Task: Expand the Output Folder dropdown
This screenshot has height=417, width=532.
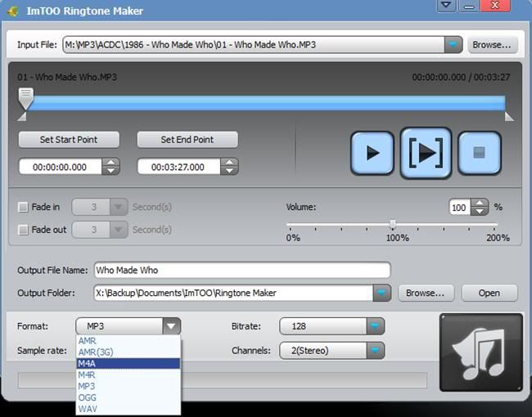Action: click(x=381, y=293)
